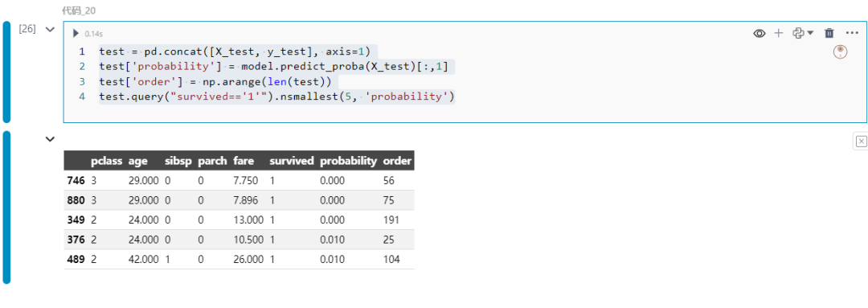
Task: Click the order column header
Action: point(397,161)
